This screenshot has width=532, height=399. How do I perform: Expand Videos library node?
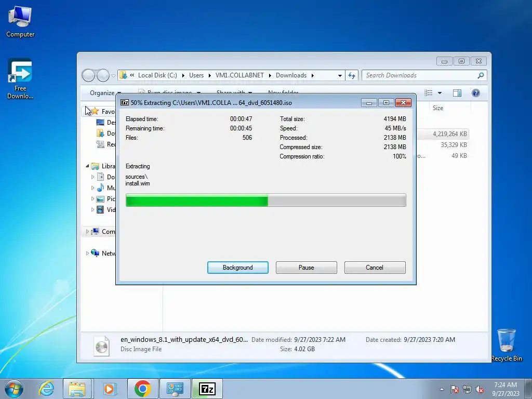pyautogui.click(x=92, y=209)
